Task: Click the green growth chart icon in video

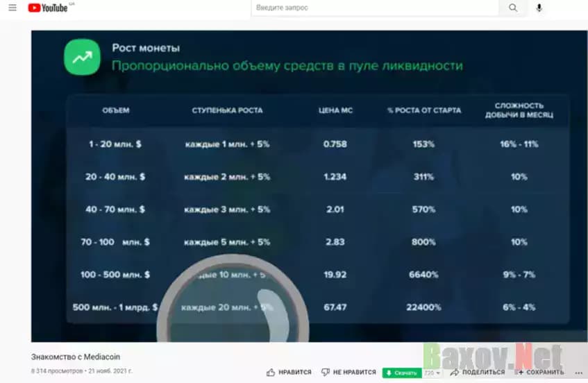Action: 82,57
